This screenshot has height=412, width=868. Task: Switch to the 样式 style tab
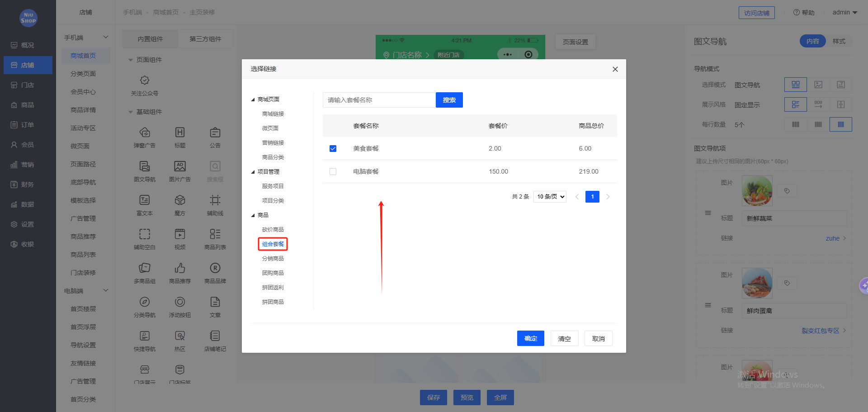point(839,41)
